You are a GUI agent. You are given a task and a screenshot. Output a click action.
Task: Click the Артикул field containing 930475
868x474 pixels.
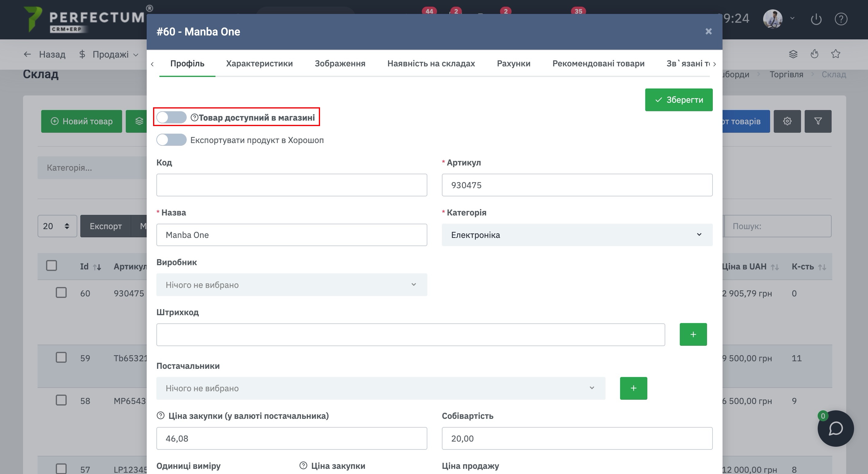(577, 185)
